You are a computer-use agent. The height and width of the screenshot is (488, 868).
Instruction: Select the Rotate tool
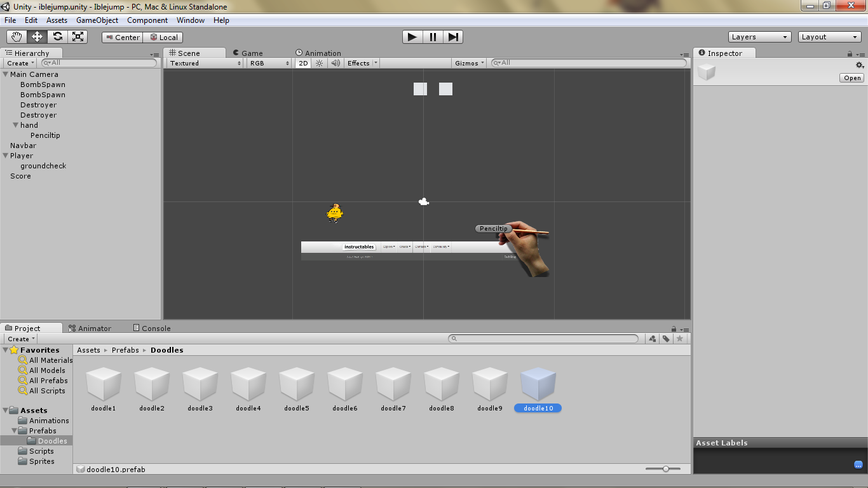[58, 37]
